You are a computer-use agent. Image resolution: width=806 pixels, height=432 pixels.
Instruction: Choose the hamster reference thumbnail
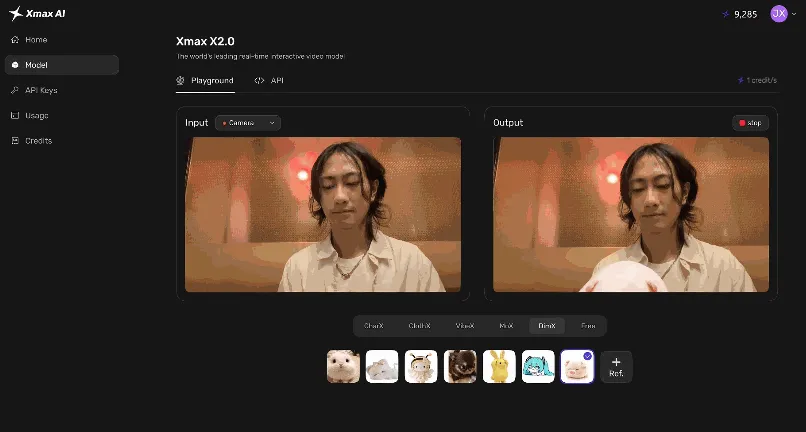coord(343,367)
